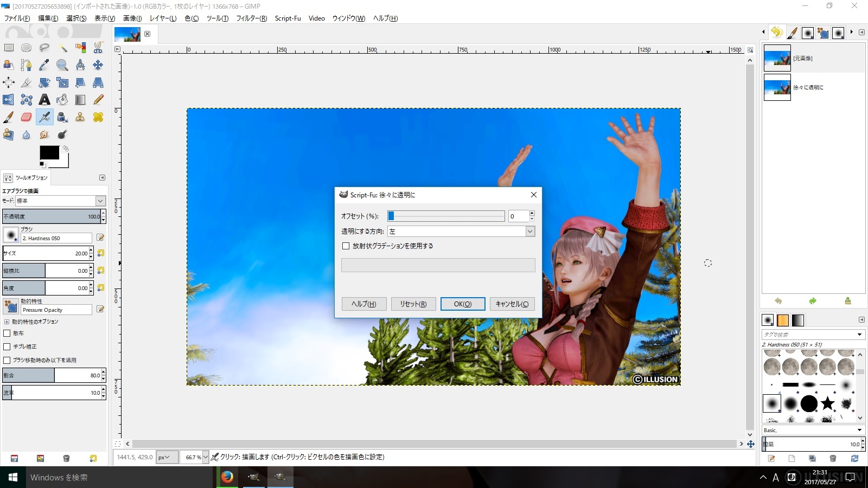
Task: Select the Crop knife tool
Action: click(x=26, y=82)
